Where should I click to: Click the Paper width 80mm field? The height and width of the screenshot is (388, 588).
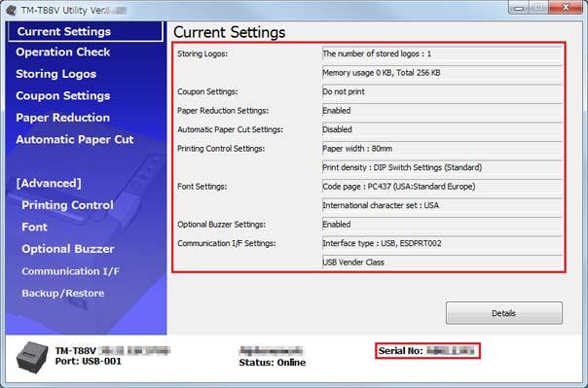(442, 149)
